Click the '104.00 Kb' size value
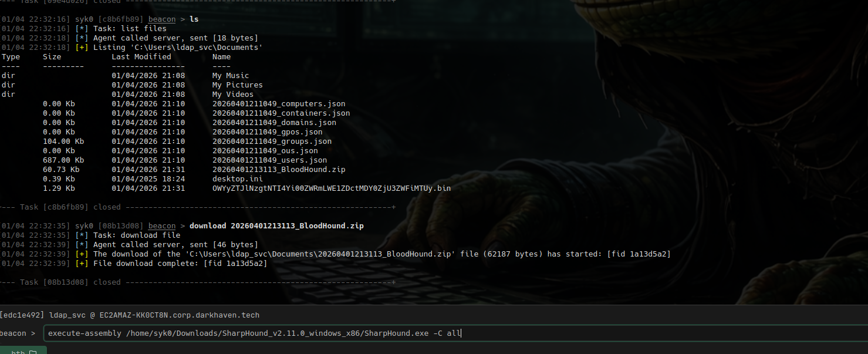 point(63,141)
